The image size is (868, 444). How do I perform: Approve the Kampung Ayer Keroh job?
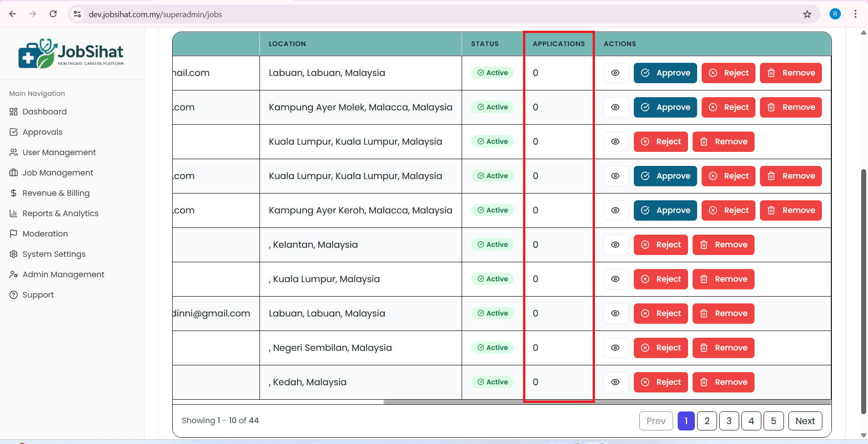coord(665,210)
